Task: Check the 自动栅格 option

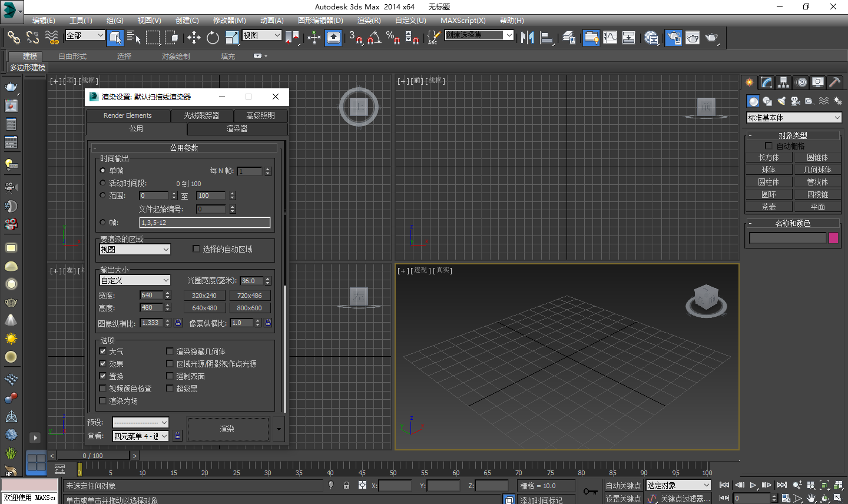Action: click(x=768, y=145)
